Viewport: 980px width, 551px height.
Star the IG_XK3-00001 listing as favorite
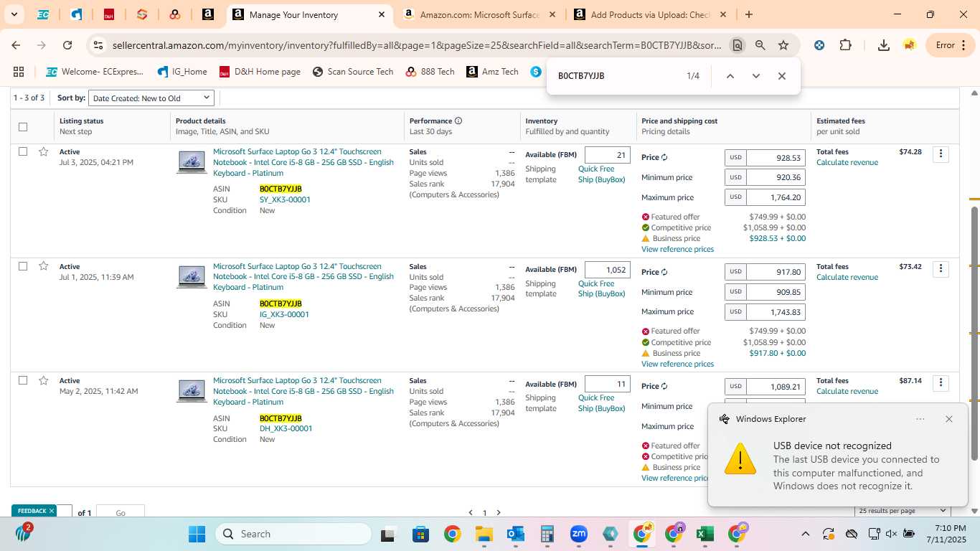[x=44, y=266]
